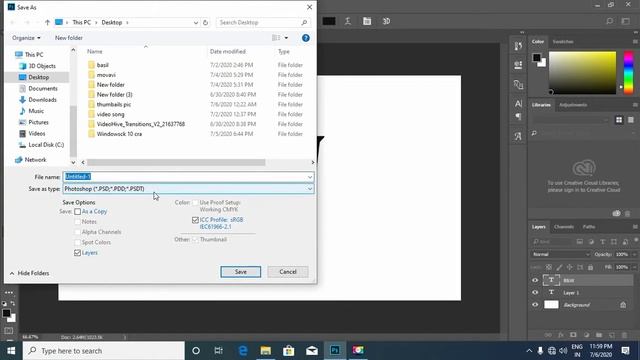Viewport: 640px width, 360px height.
Task: Open Microsoft Store from taskbar
Action: (289, 351)
